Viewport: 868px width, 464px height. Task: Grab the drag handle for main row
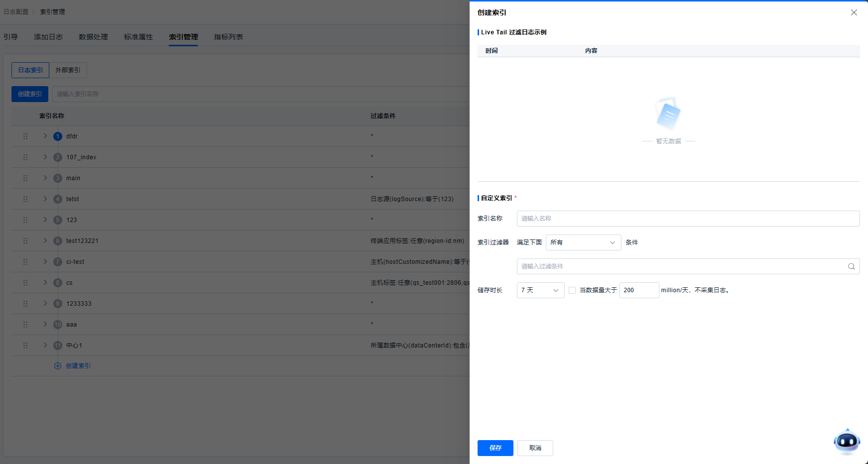click(x=25, y=178)
